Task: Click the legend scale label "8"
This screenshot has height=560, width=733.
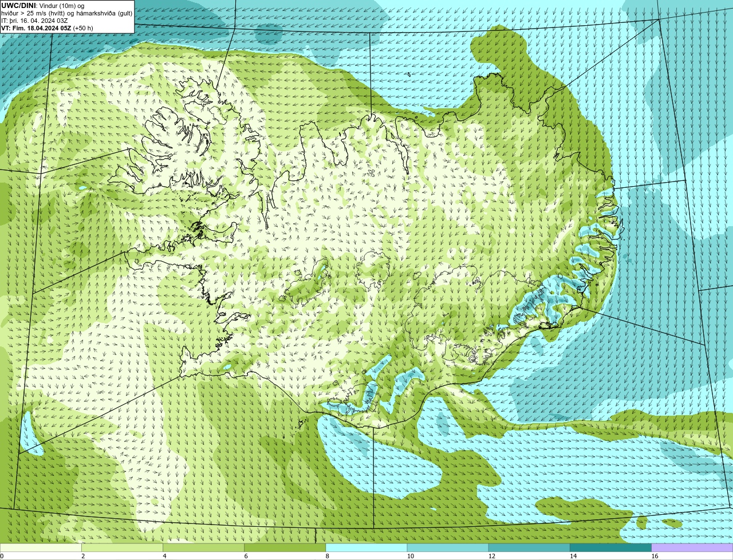Action: click(327, 556)
